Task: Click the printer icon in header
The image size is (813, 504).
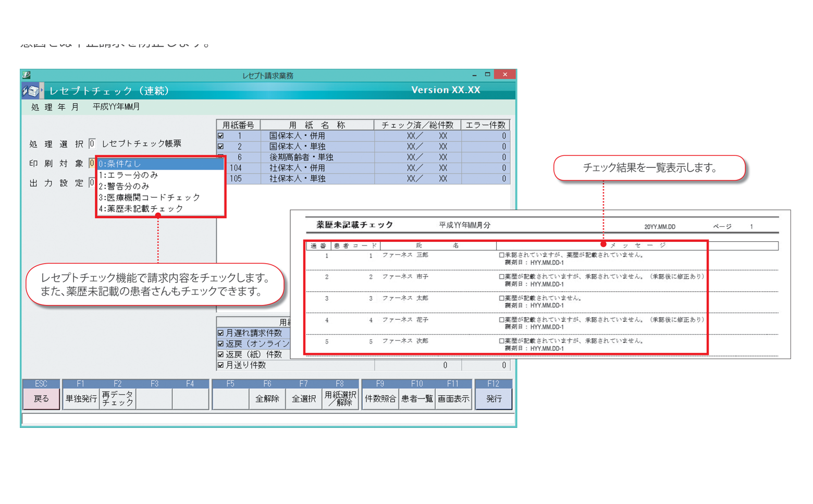Action: [x=32, y=91]
